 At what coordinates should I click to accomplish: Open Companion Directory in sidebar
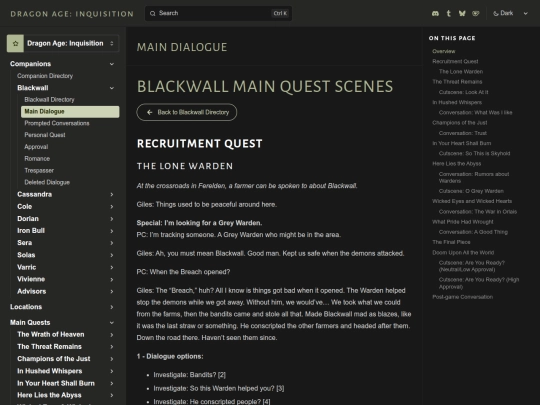45,76
